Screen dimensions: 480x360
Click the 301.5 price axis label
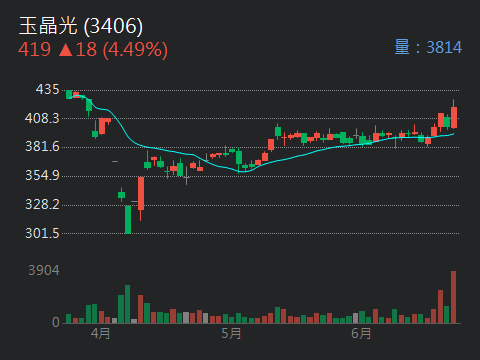42,233
